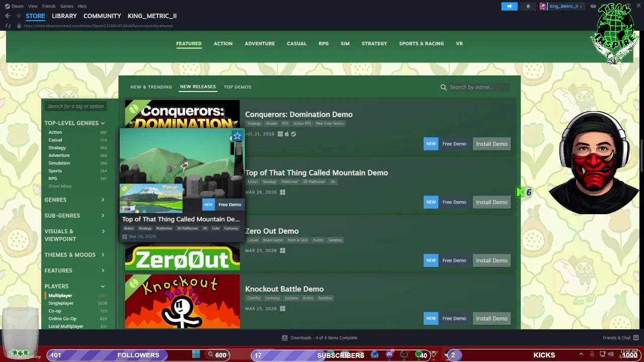
Task: Install the Top of That Thing demo
Action: point(492,202)
